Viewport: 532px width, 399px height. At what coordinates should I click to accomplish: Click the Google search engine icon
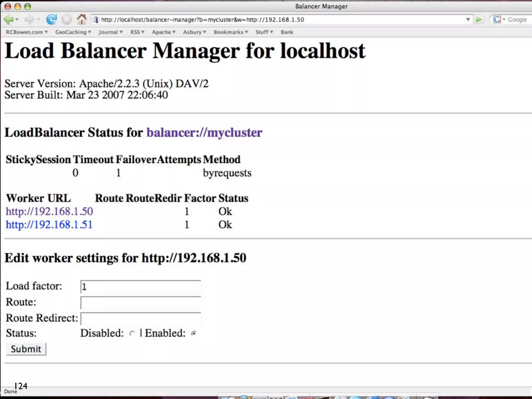497,19
